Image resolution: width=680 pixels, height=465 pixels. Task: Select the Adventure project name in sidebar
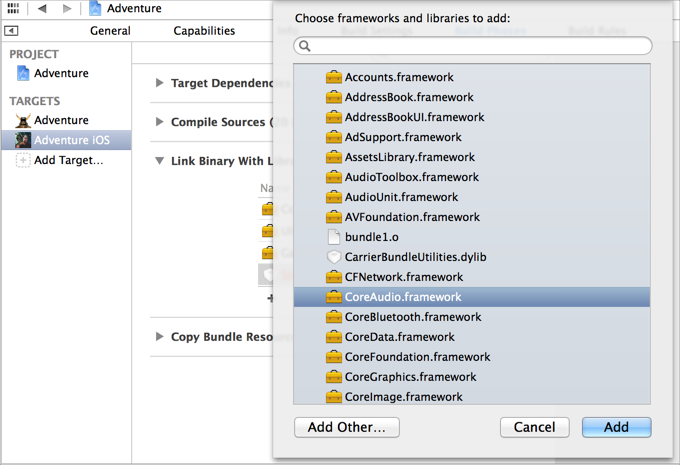coord(61,73)
